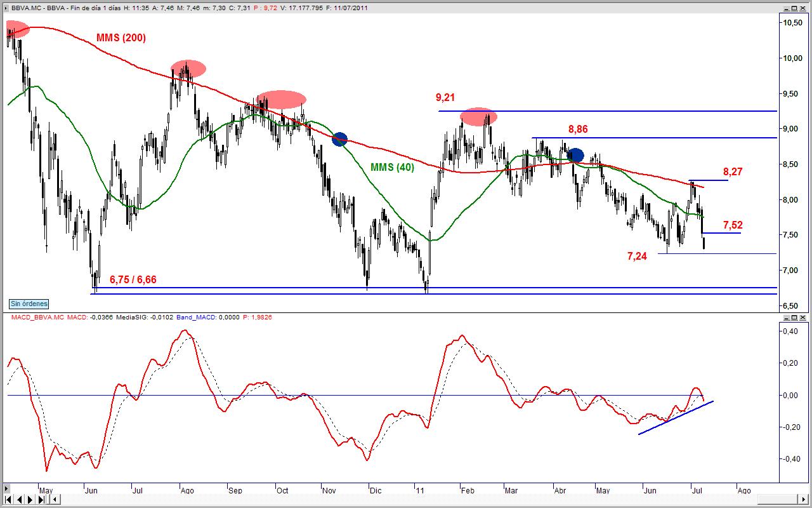This screenshot has width=812, height=508.
Task: Click the opening price 'A: 7,46'
Action: [163, 8]
